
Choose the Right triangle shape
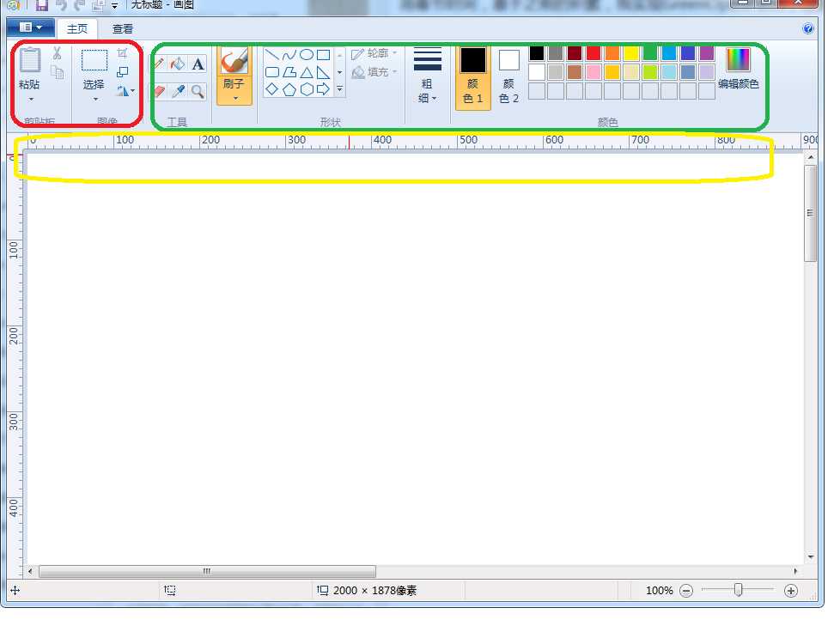324,72
